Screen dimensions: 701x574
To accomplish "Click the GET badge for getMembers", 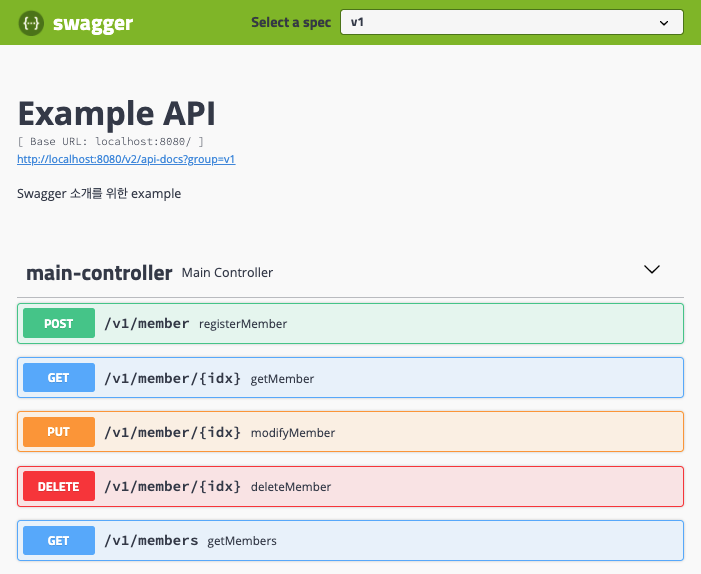I will (59, 540).
